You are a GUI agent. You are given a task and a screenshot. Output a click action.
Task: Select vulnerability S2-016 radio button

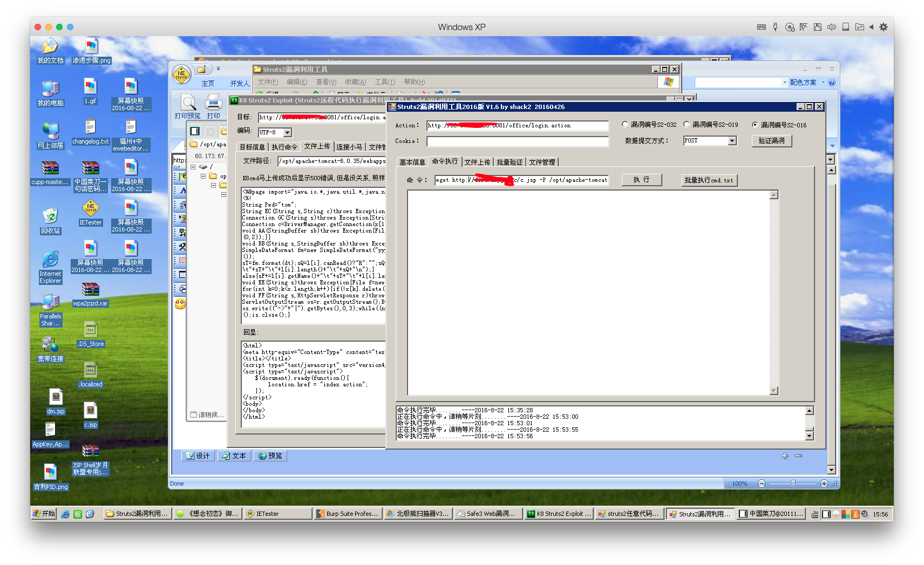point(755,125)
